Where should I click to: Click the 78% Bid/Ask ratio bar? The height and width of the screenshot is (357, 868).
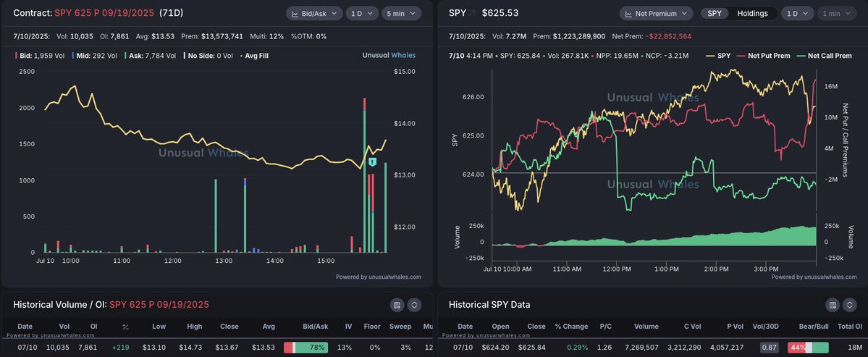click(x=306, y=348)
